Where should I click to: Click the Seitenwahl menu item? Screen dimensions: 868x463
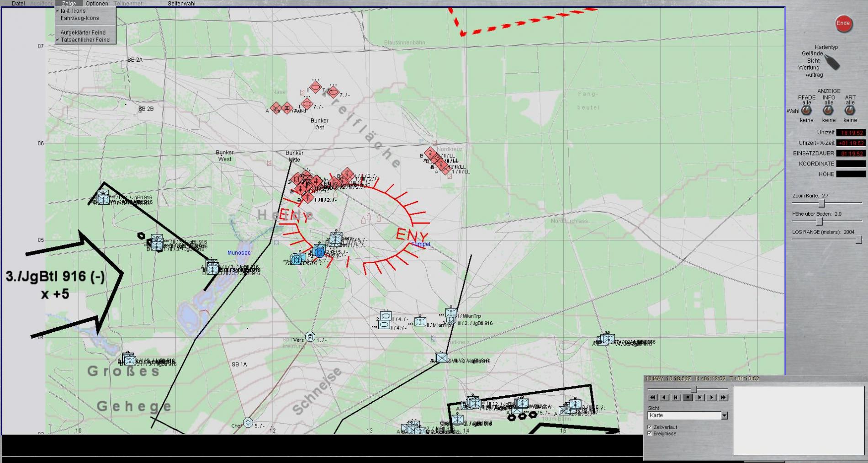click(181, 4)
